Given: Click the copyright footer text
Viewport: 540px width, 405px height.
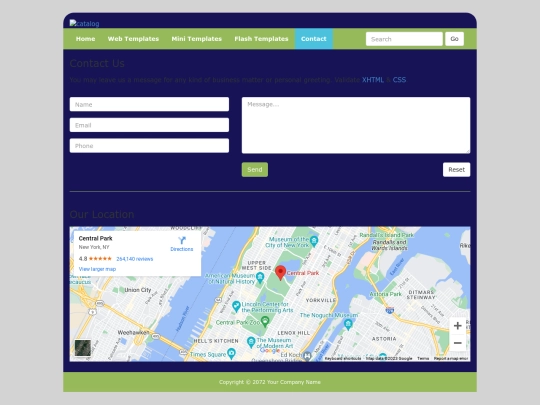Looking at the screenshot, I should (270, 382).
